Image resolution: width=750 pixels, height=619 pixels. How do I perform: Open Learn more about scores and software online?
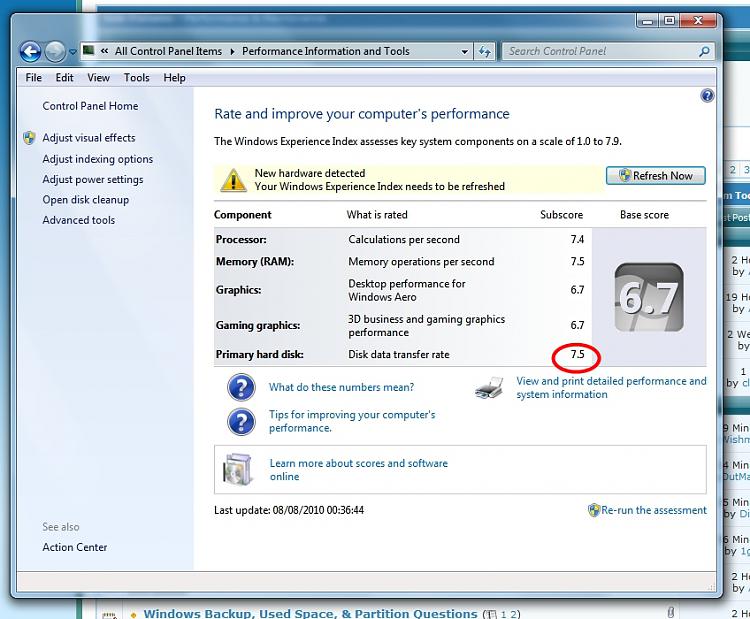click(359, 470)
